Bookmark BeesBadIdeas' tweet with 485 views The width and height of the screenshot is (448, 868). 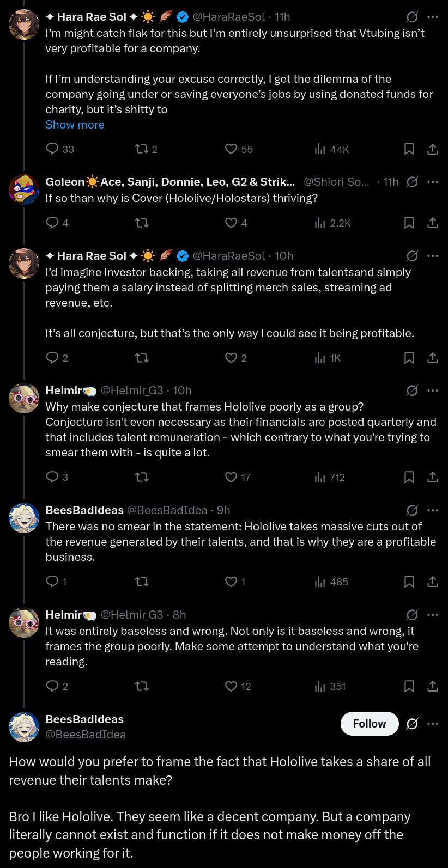point(409,582)
